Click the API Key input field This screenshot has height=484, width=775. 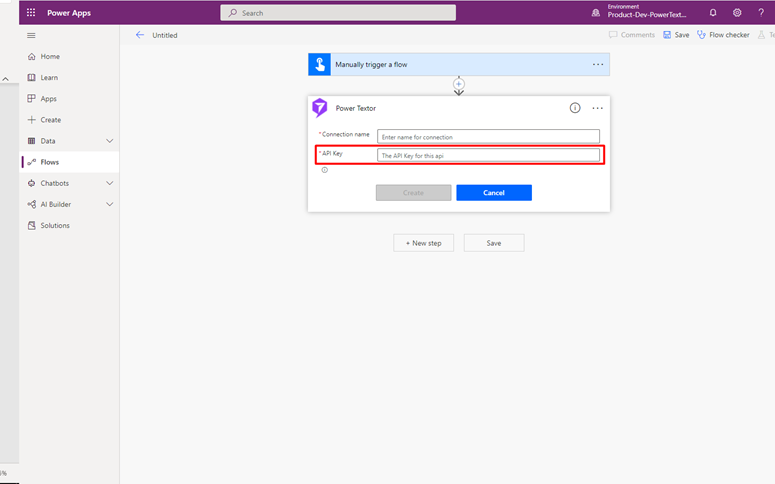pos(488,155)
